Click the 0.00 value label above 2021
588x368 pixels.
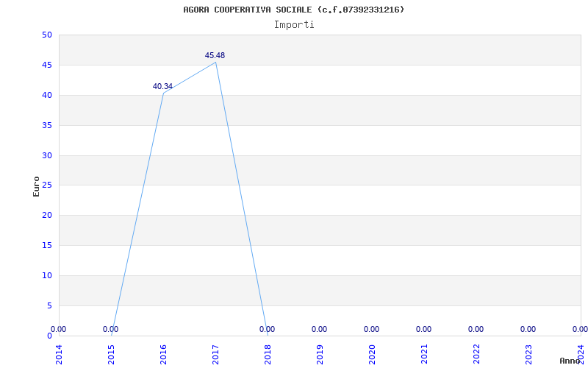coord(424,329)
